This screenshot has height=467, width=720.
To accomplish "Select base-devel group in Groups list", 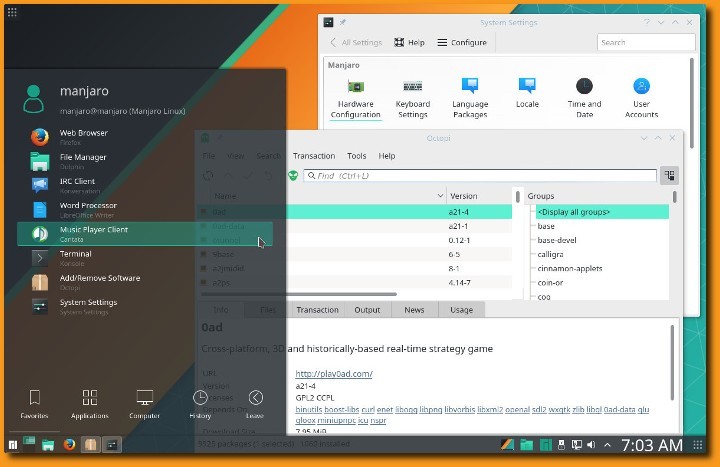I will coord(557,240).
